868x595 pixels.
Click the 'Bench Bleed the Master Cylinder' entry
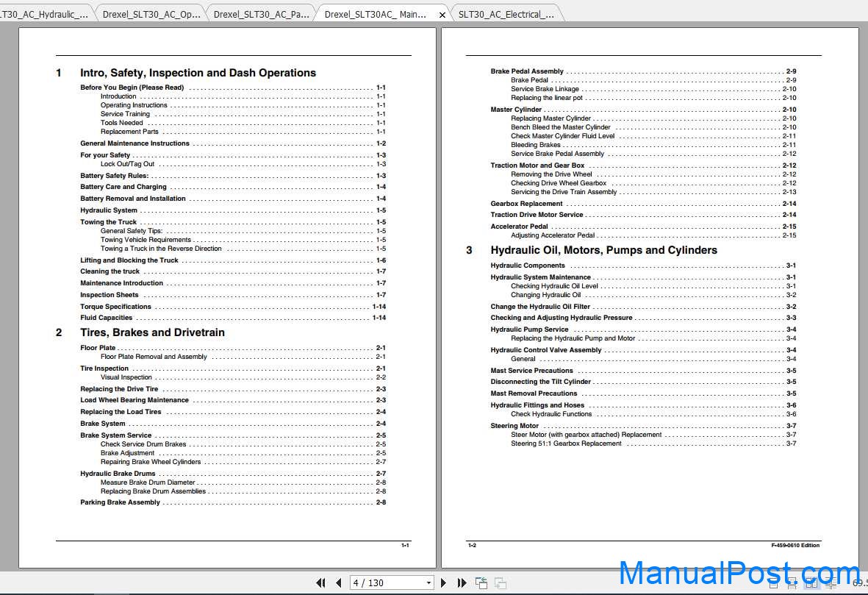click(654, 127)
